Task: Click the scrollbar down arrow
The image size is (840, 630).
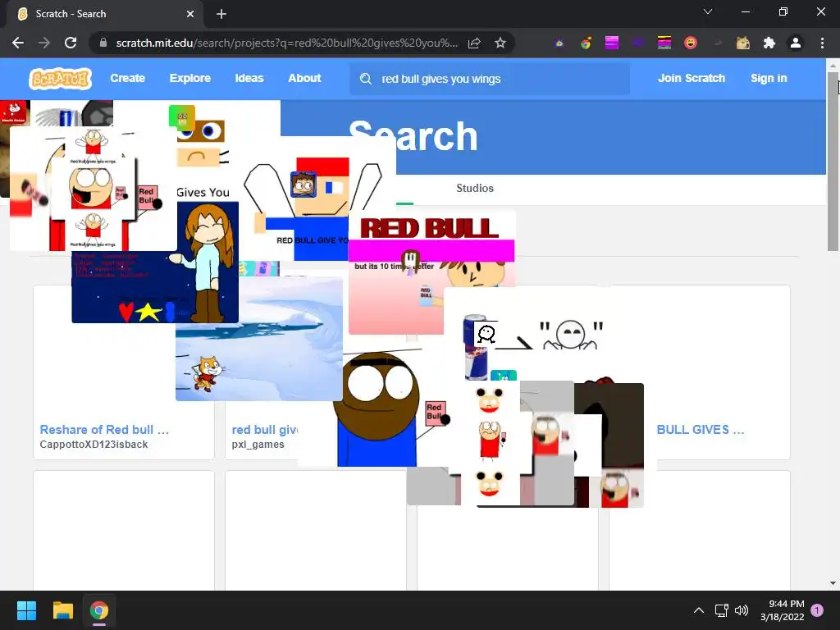Action: pos(833,583)
